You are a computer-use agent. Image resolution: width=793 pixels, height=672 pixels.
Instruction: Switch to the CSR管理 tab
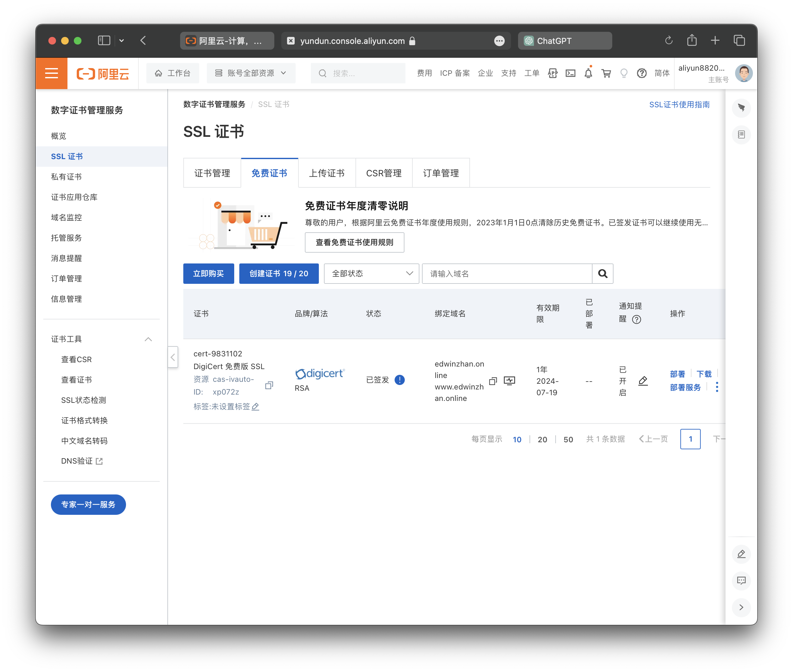point(384,173)
